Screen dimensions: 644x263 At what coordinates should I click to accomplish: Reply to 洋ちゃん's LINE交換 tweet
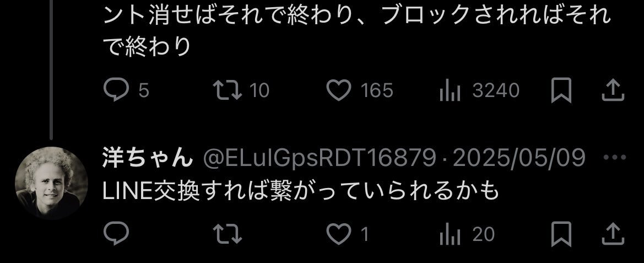pos(116,233)
